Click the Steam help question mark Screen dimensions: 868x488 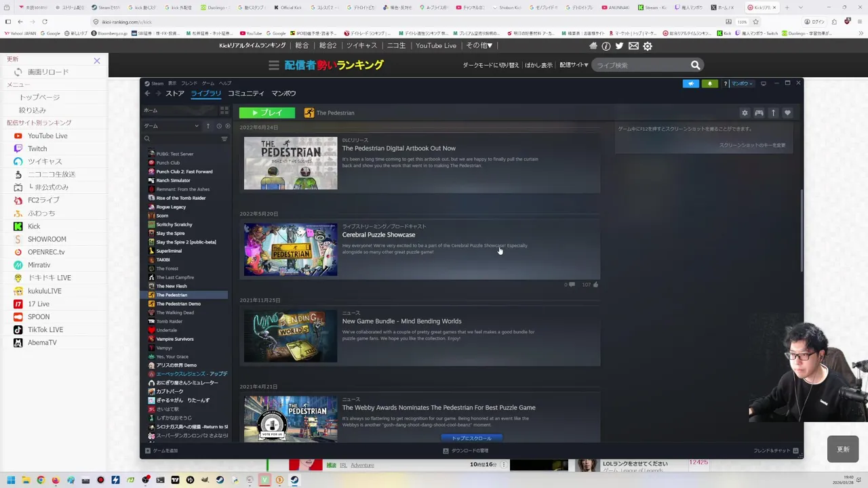coord(725,83)
